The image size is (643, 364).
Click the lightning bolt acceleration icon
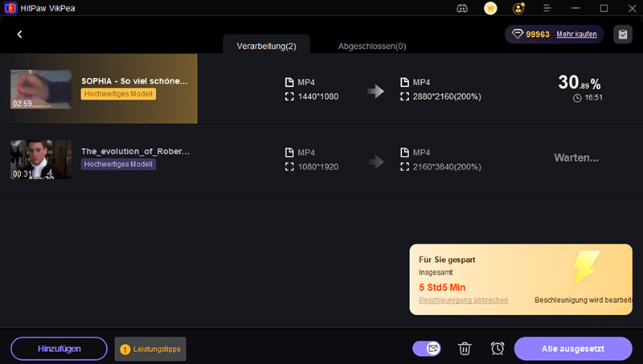tap(586, 267)
